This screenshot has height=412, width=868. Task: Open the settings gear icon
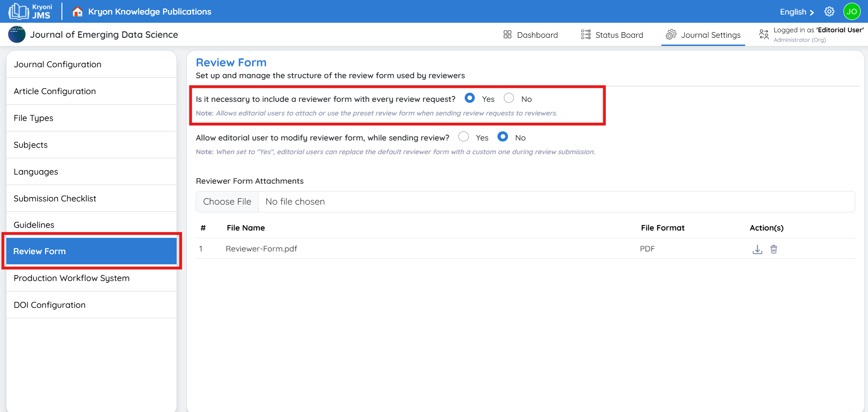pos(829,11)
